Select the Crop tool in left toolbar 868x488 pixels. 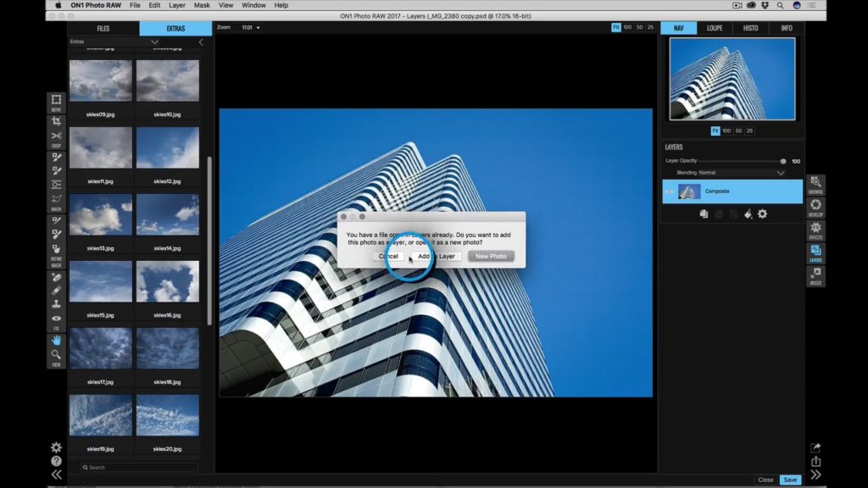pos(57,122)
